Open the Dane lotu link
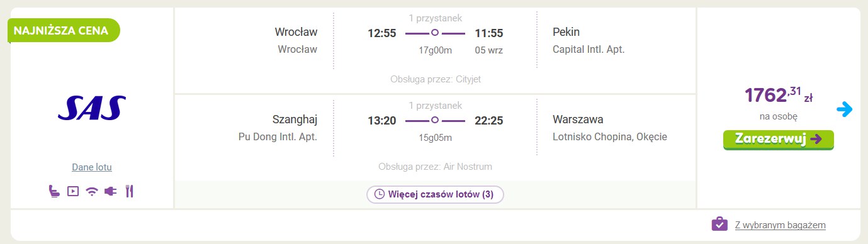The image size is (868, 244). coord(92,167)
